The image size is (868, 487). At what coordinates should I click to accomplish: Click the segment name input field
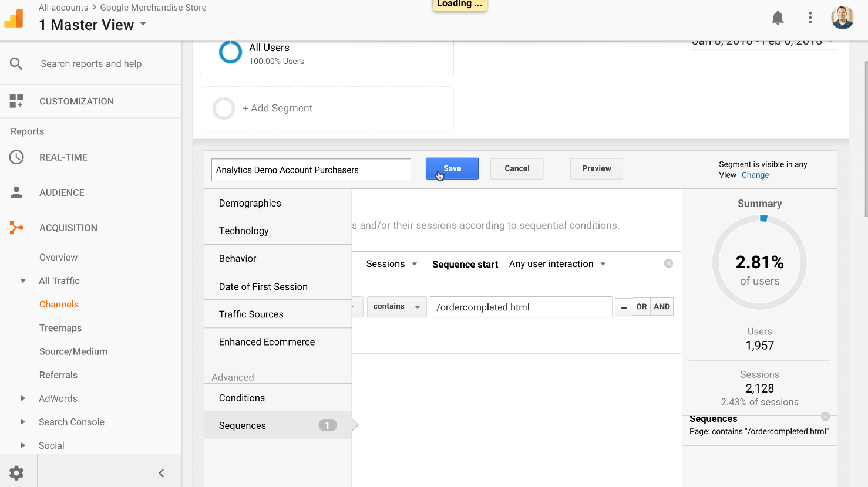coord(311,170)
